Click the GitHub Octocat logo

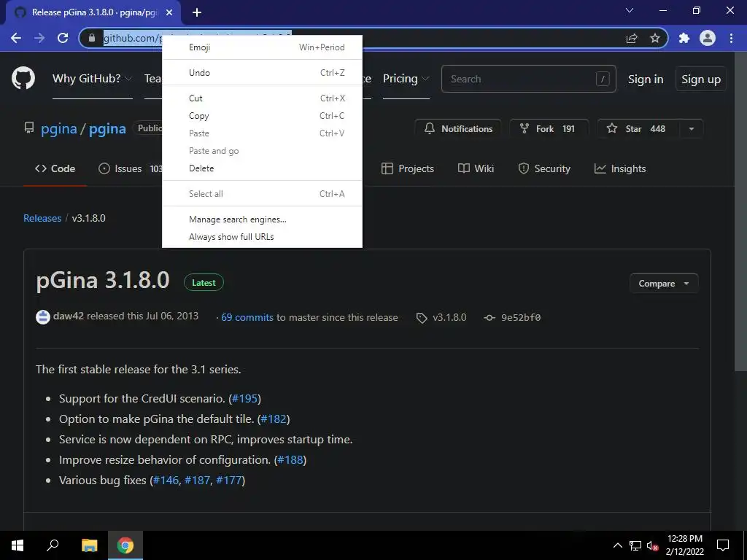[x=23, y=79]
